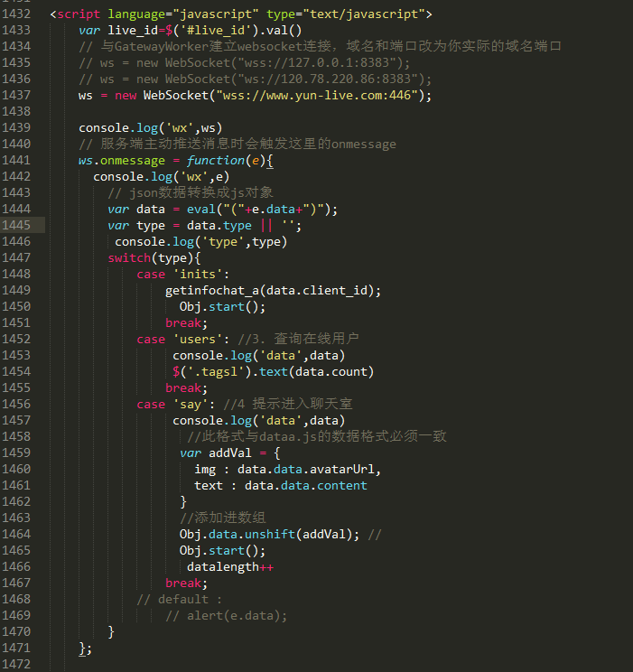Click "console.log('wx',ws)" on line 1439
This screenshot has height=672, width=633.
coord(151,127)
